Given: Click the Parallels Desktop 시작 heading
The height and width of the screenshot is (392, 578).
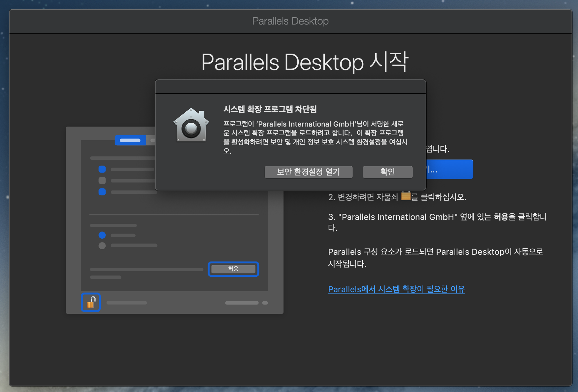Looking at the screenshot, I should (x=305, y=62).
